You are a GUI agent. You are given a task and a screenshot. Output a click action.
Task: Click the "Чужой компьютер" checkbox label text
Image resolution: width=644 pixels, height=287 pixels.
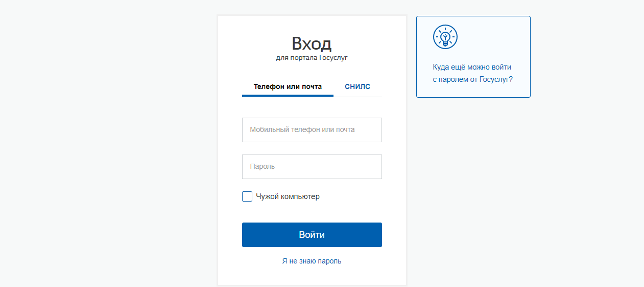(x=288, y=196)
